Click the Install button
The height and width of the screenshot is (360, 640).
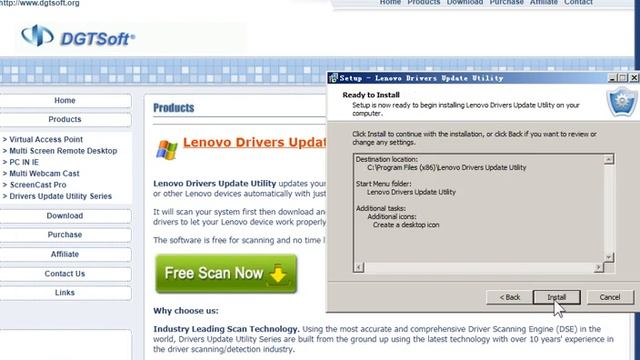556,297
